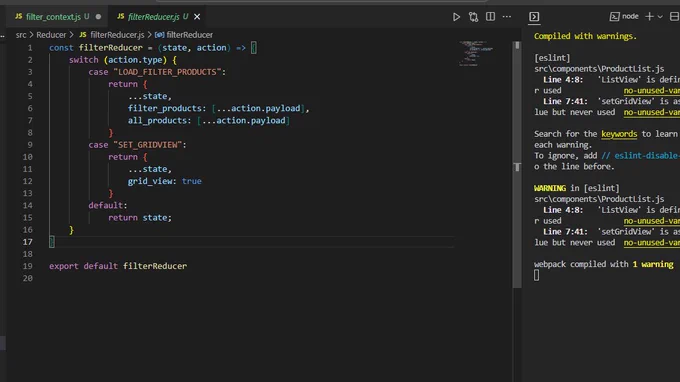Click the JS icon on filterReducer.js tab
The width and height of the screenshot is (680, 382).
(121, 16)
